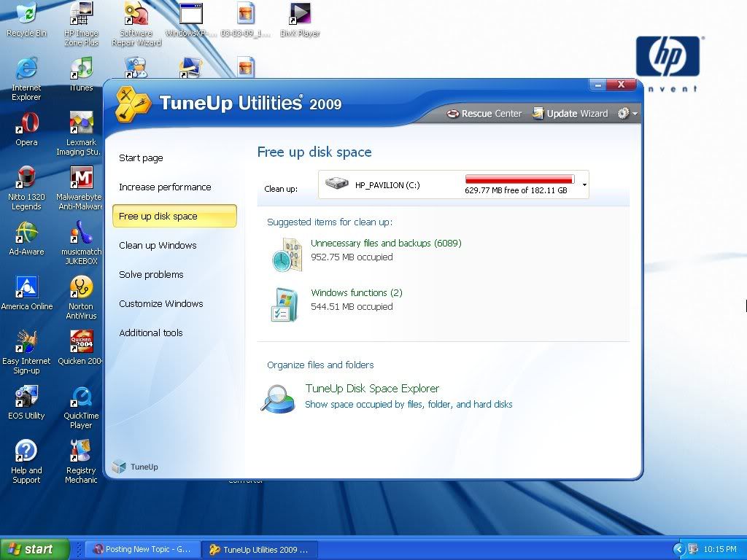Launch the Update Wizard

pyautogui.click(x=570, y=114)
